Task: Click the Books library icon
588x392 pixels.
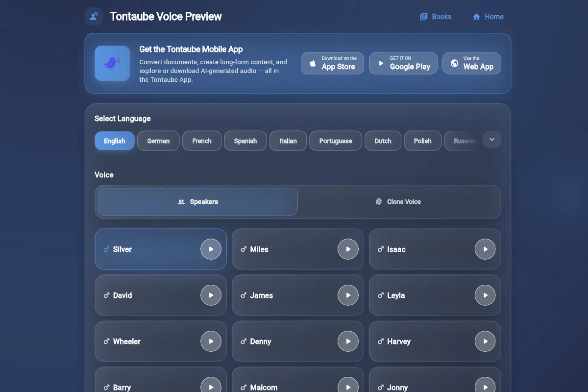Action: pos(423,17)
